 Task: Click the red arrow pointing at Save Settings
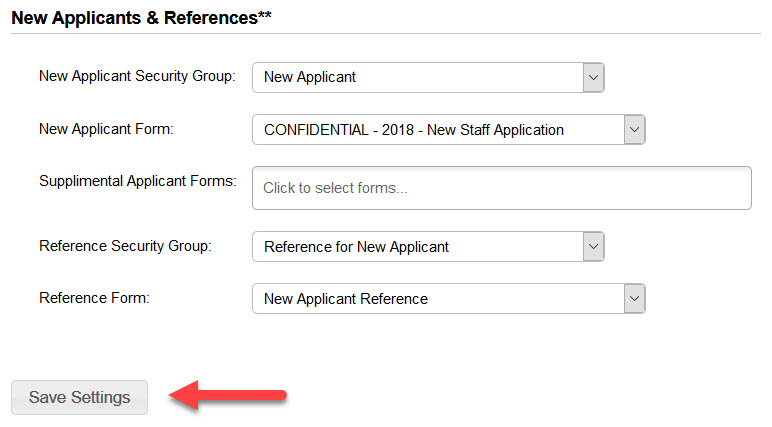pyautogui.click(x=228, y=397)
